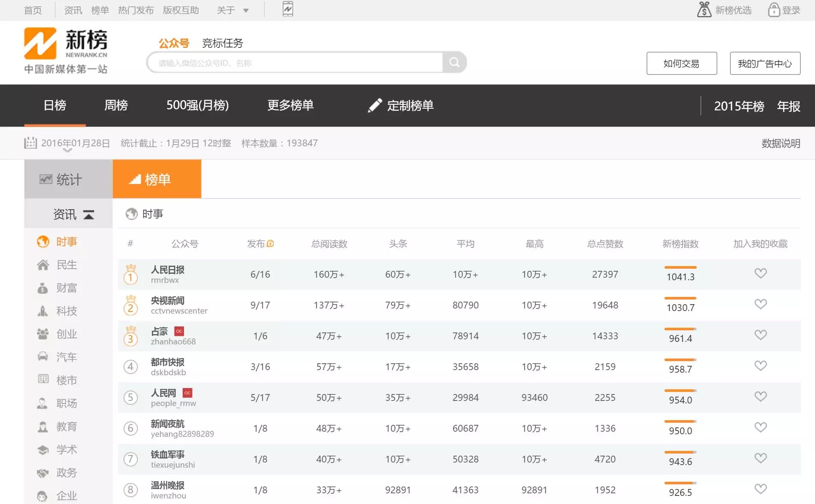Select the 学术 graduation cap icon

43,450
